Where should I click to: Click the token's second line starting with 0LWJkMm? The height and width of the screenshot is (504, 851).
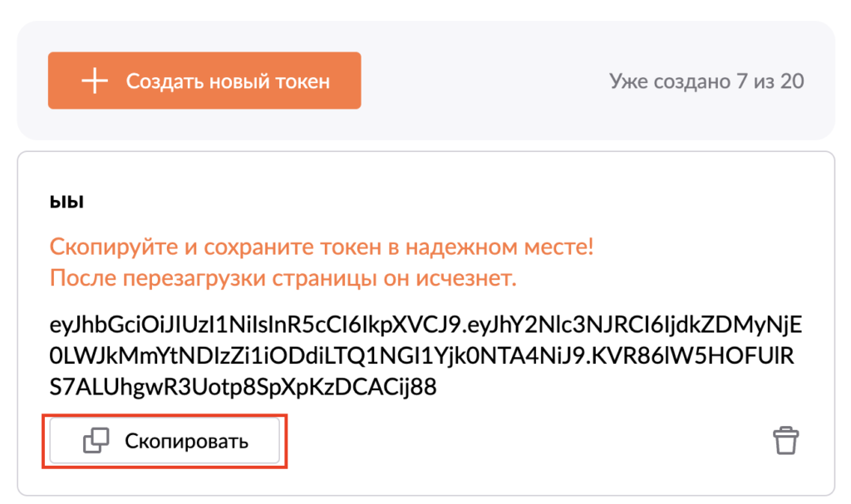click(x=421, y=356)
